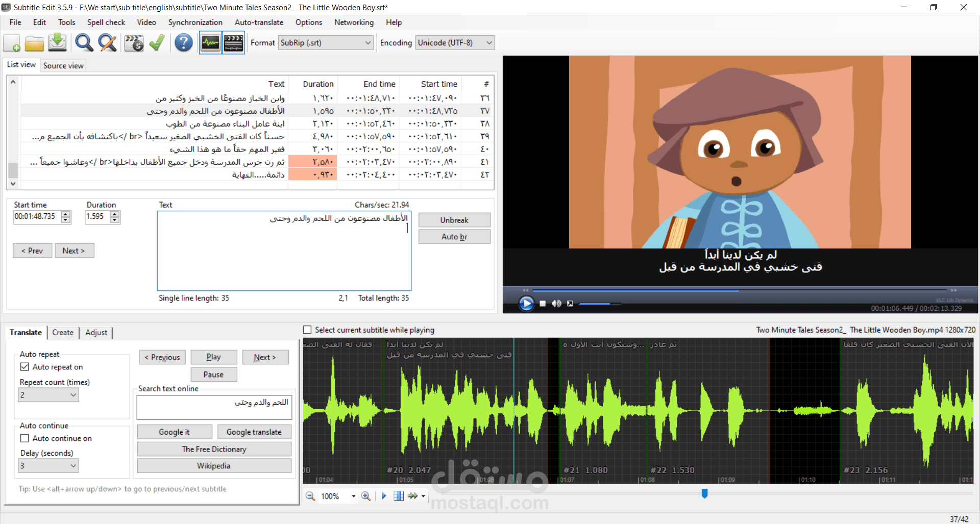Play the video in the preview player
This screenshot has height=524, width=980.
point(526,304)
